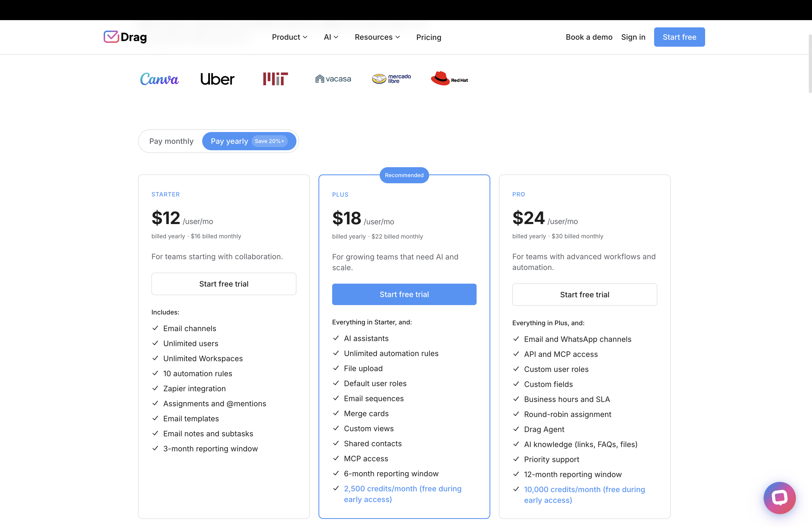This screenshot has height=527, width=812.
Task: Click the Start free button
Action: click(x=679, y=37)
